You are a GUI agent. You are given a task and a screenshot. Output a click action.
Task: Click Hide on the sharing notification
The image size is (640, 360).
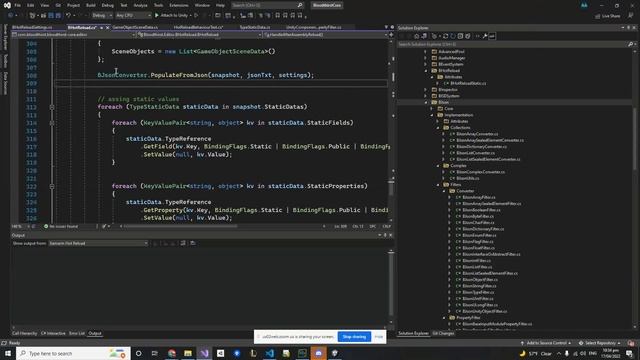coord(379,337)
